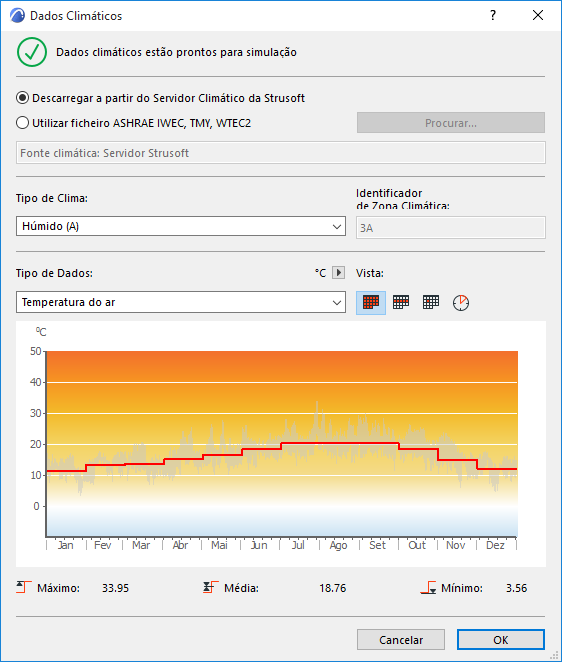
Task: Click the Cancelar button
Action: point(401,640)
